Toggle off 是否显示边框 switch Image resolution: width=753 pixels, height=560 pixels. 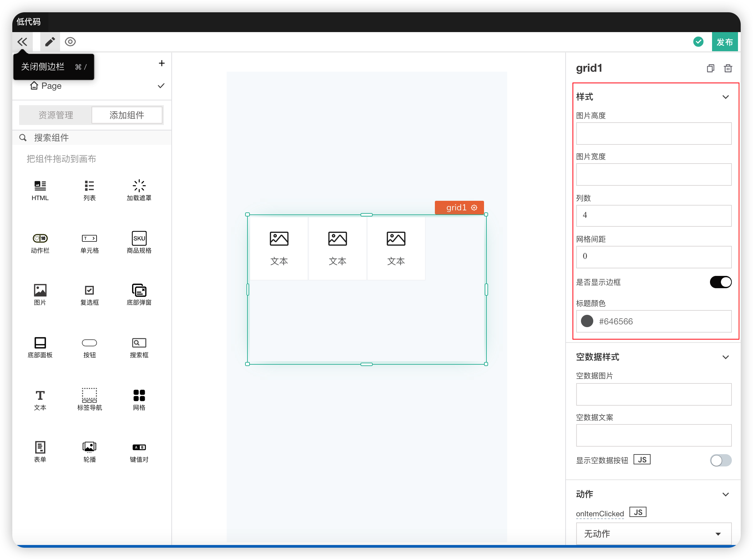[721, 282]
